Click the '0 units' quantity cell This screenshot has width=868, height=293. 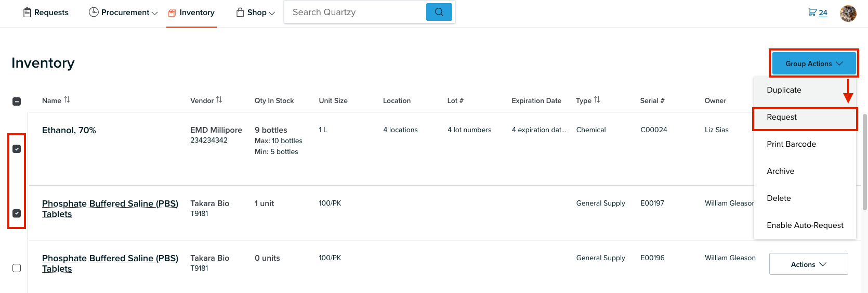267,258
